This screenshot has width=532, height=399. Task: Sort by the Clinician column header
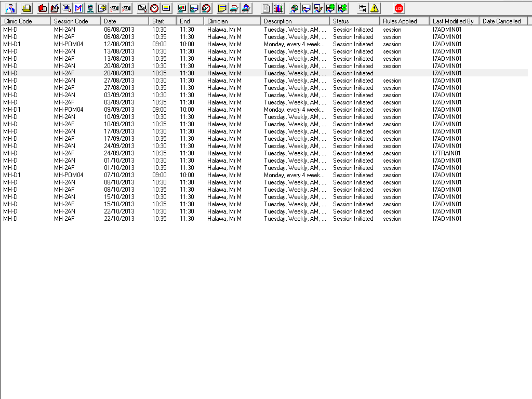[232, 21]
